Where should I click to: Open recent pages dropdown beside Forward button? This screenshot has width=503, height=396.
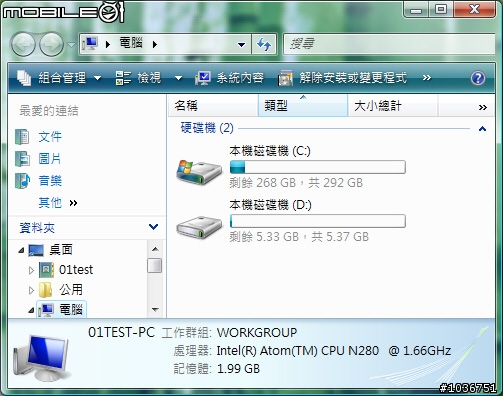[71, 44]
